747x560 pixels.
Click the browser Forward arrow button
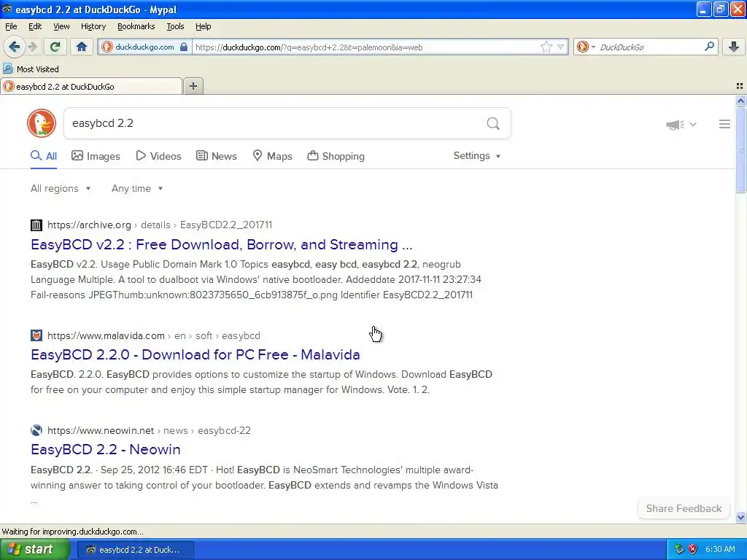pyautogui.click(x=32, y=47)
